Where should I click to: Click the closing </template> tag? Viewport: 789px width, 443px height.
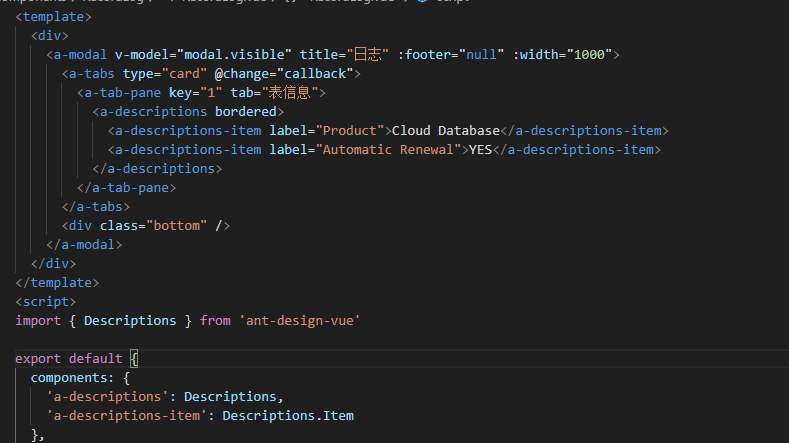57,282
